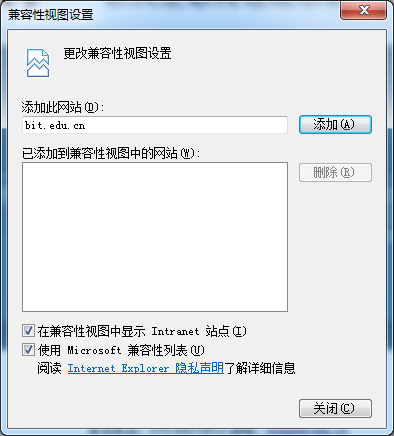Click the 阅读 text before the privacy link
The image size is (394, 436).
(x=49, y=368)
